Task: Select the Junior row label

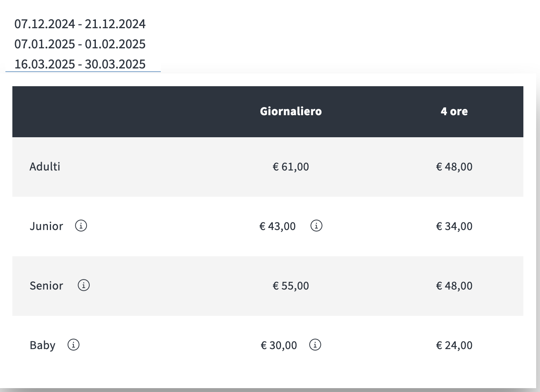Action: tap(46, 226)
